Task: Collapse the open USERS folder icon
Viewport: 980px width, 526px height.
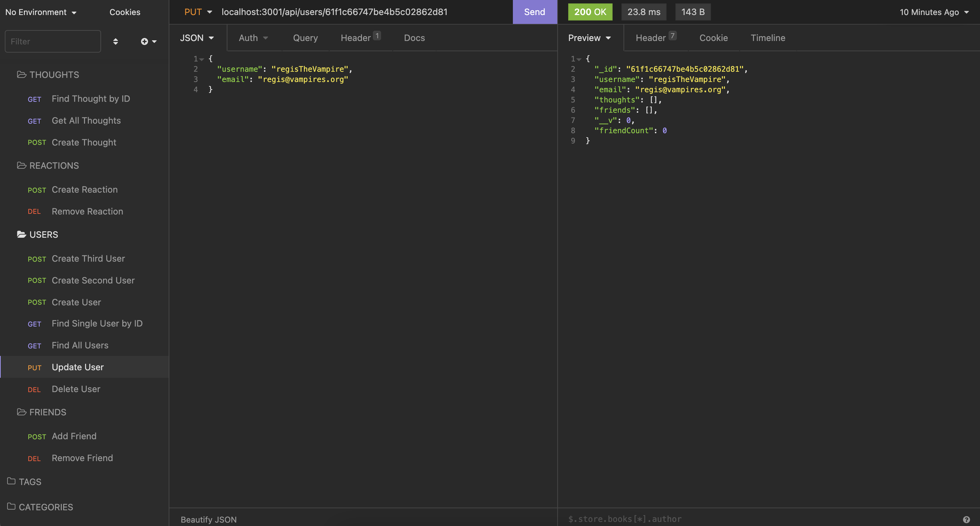Action: 22,234
